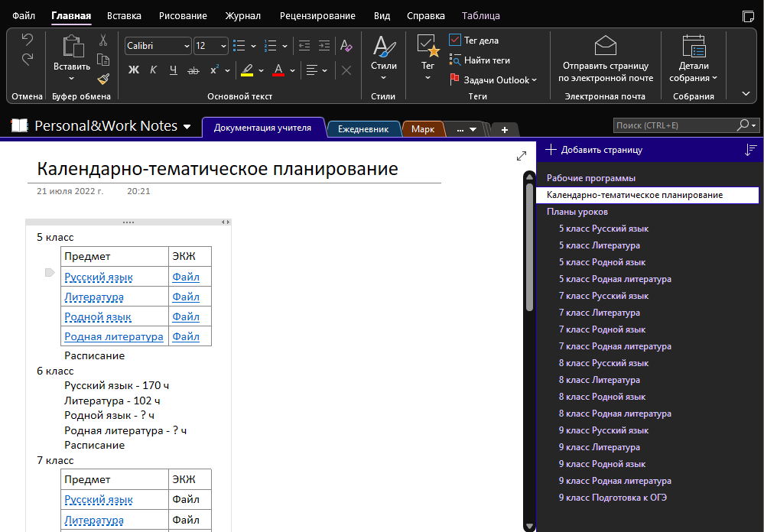Expand the numbering style dropdown arrow
The height and width of the screenshot is (532, 764).
pos(284,47)
